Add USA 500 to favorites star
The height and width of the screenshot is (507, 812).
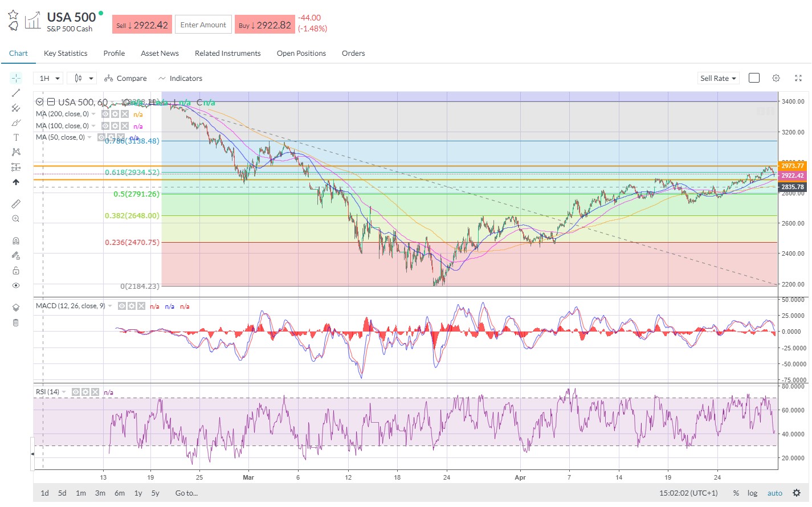(x=13, y=14)
